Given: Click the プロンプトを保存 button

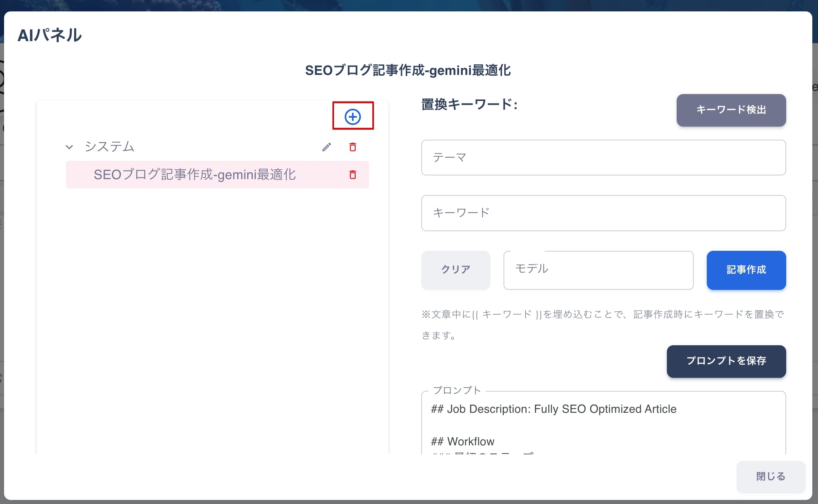Looking at the screenshot, I should coord(726,361).
